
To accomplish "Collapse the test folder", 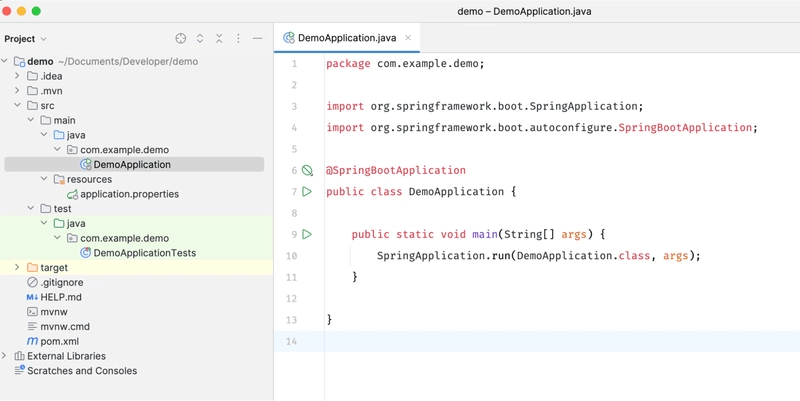I will click(x=31, y=209).
